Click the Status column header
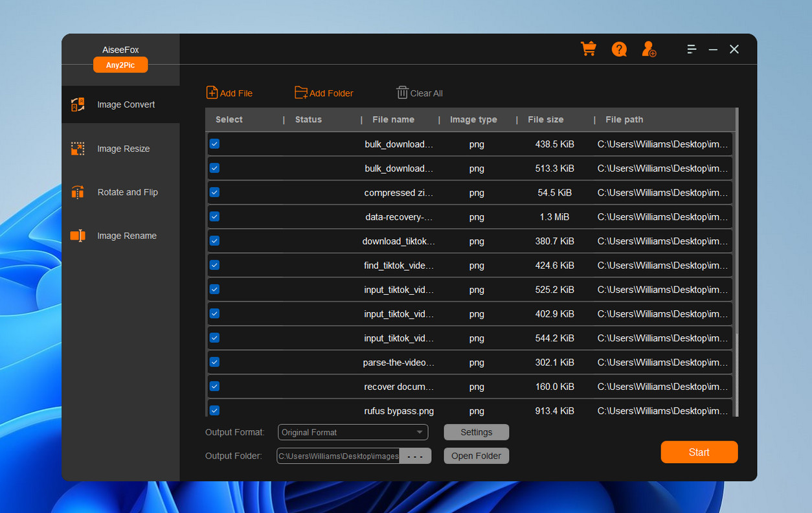812x513 pixels. click(308, 120)
